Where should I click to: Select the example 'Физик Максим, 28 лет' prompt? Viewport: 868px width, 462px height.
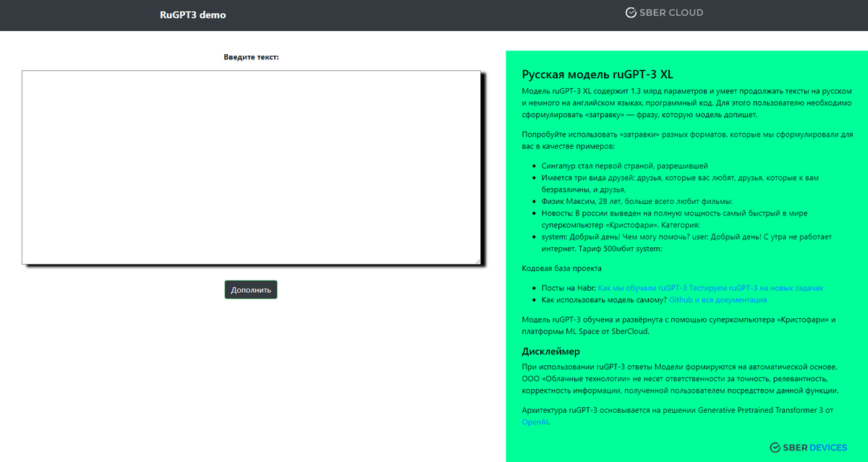click(637, 201)
